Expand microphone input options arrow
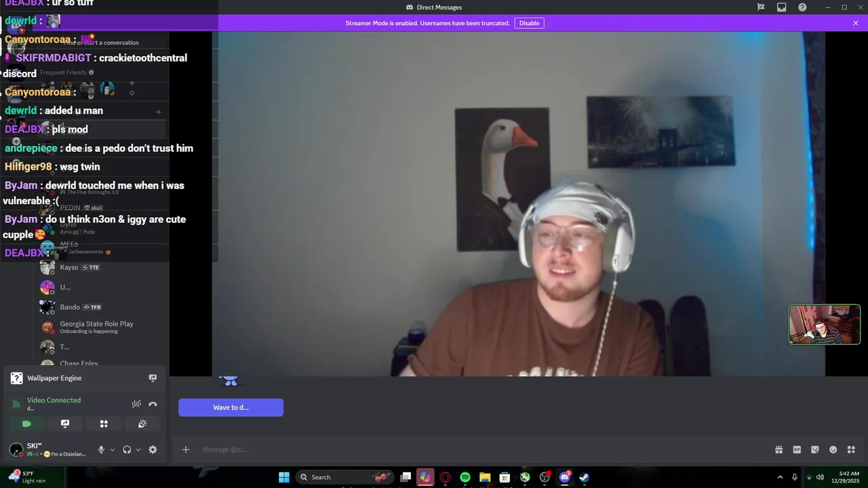This screenshot has height=488, width=868. click(113, 449)
